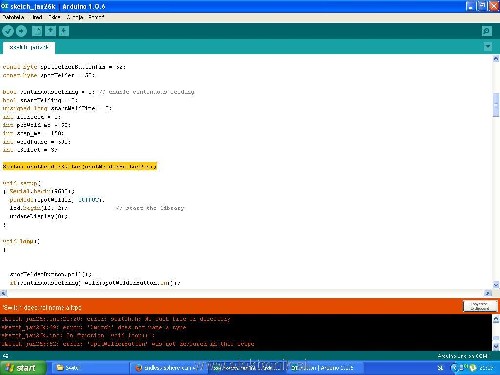Open the Datoteka (File) menu
The image size is (500, 375).
tap(13, 17)
